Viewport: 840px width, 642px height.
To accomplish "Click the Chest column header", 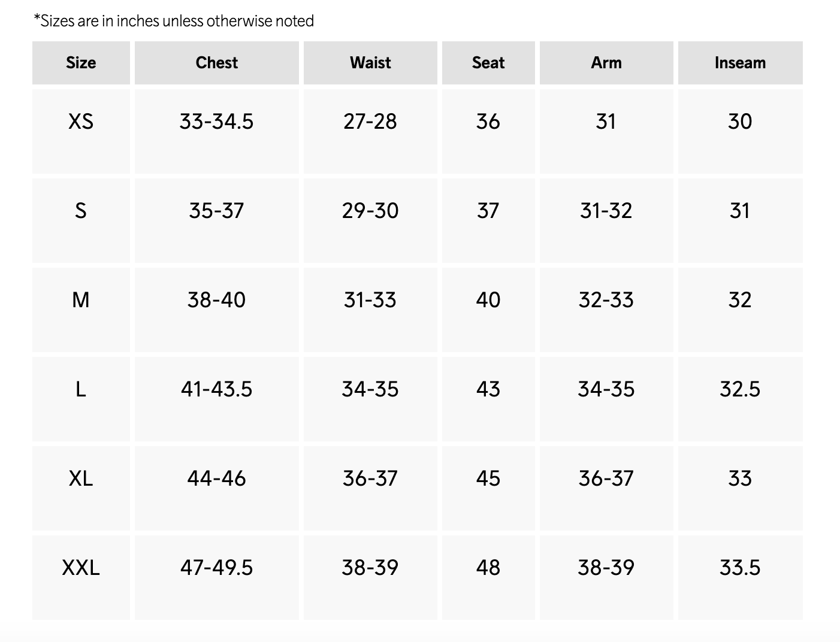I will click(216, 63).
